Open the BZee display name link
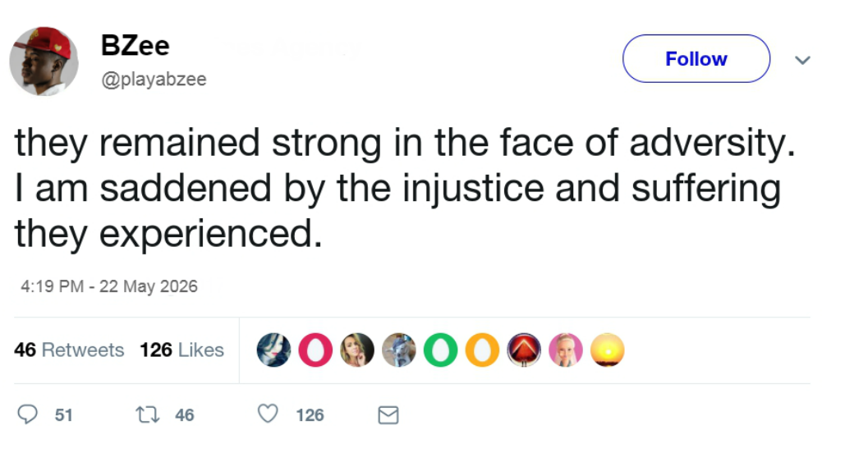 pyautogui.click(x=135, y=46)
